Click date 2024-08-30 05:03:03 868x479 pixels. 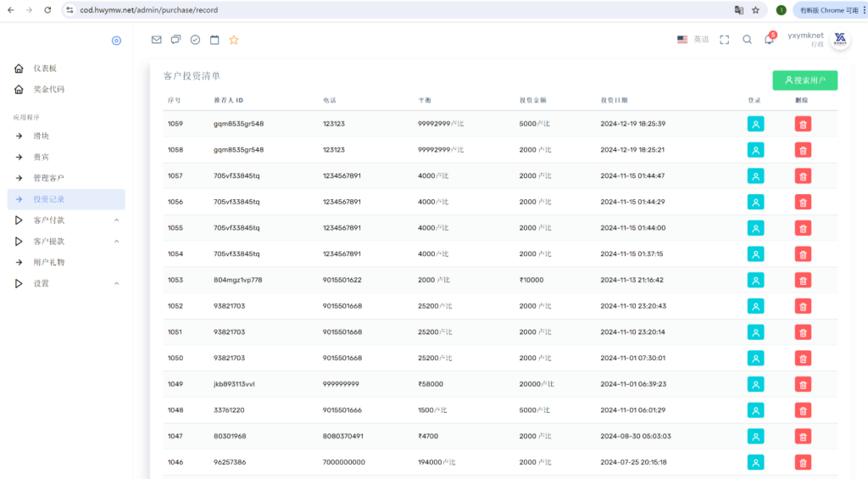636,436
